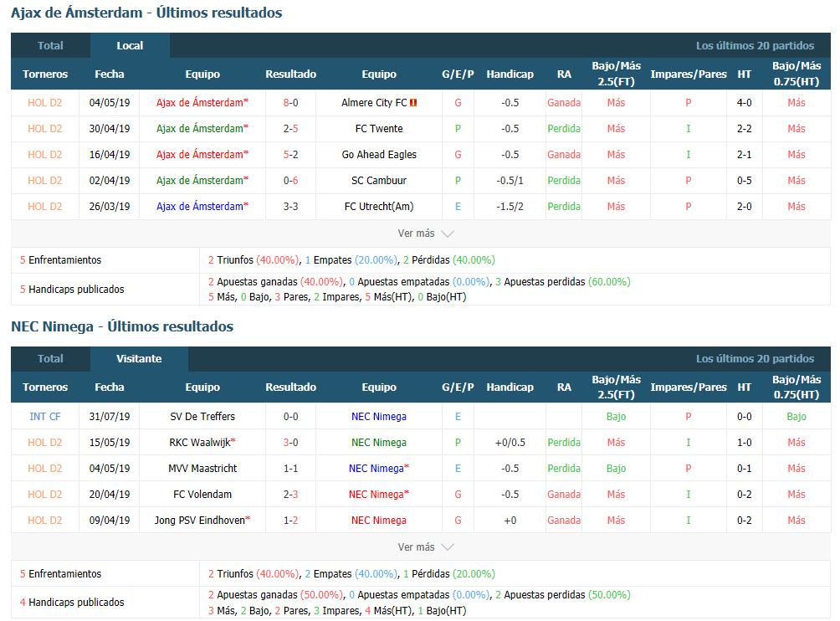Click '4 Handicaps publicados' in the NEC summary
The width and height of the screenshot is (840, 621).
72,603
